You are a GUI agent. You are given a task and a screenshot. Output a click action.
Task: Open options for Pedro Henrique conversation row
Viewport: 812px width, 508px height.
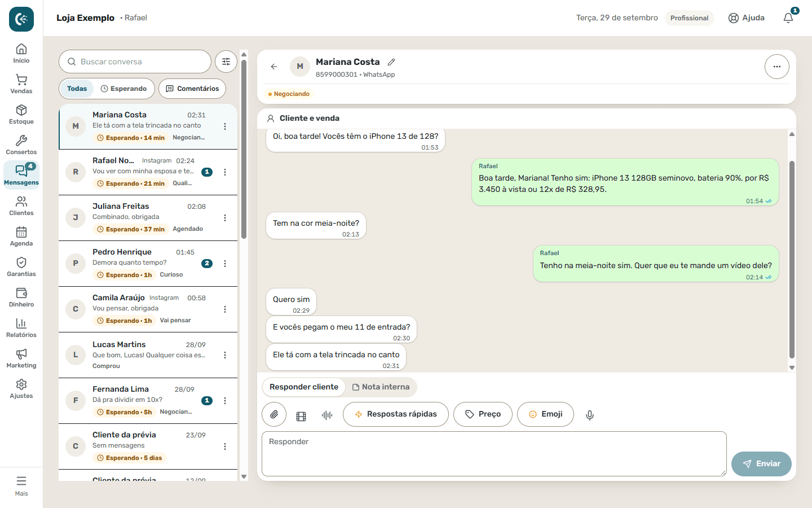click(x=225, y=264)
